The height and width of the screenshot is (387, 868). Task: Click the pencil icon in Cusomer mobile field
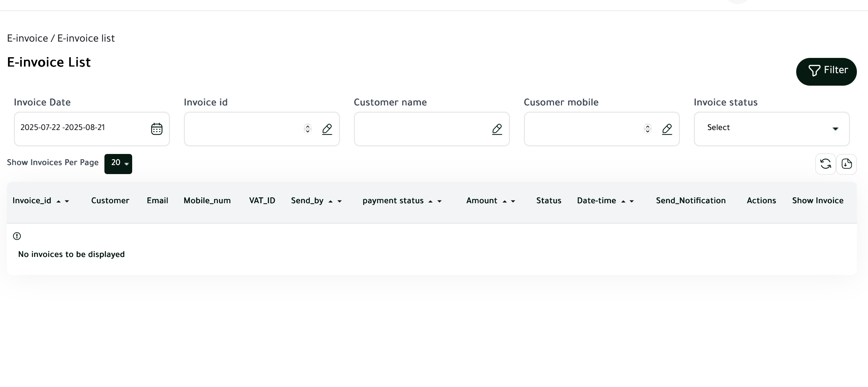pyautogui.click(x=667, y=129)
